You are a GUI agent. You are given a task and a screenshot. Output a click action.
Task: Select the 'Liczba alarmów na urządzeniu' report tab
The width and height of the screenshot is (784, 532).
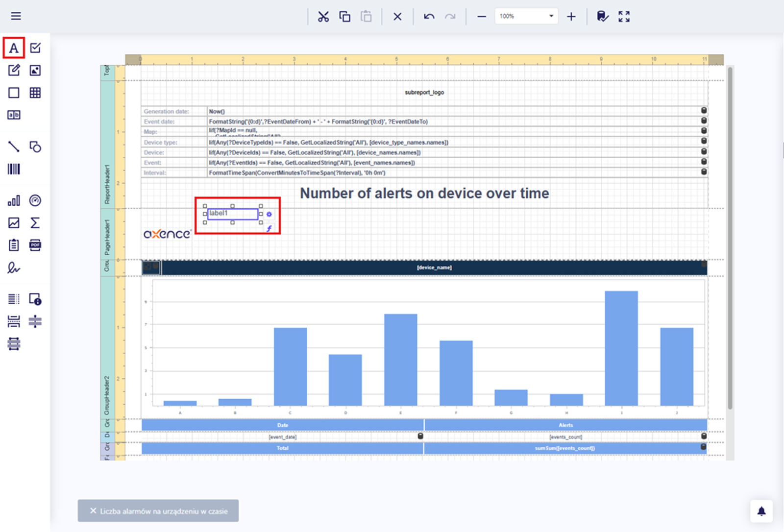pyautogui.click(x=164, y=511)
